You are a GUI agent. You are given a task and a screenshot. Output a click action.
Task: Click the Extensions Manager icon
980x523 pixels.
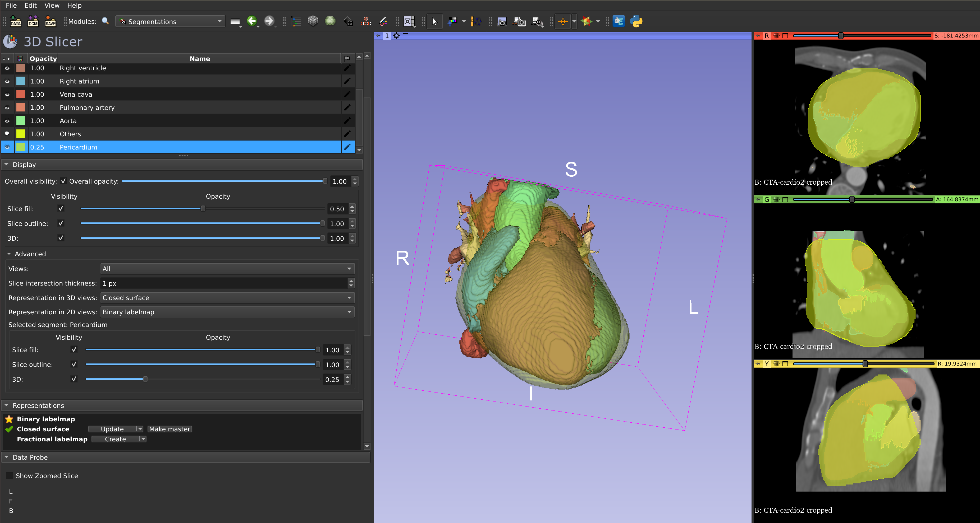tap(619, 21)
